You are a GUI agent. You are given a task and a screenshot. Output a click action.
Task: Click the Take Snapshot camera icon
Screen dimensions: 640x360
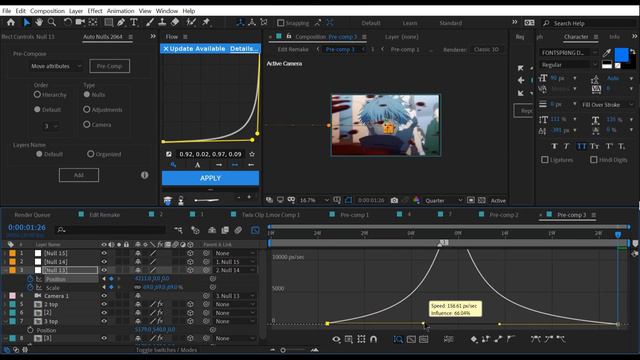(394, 200)
